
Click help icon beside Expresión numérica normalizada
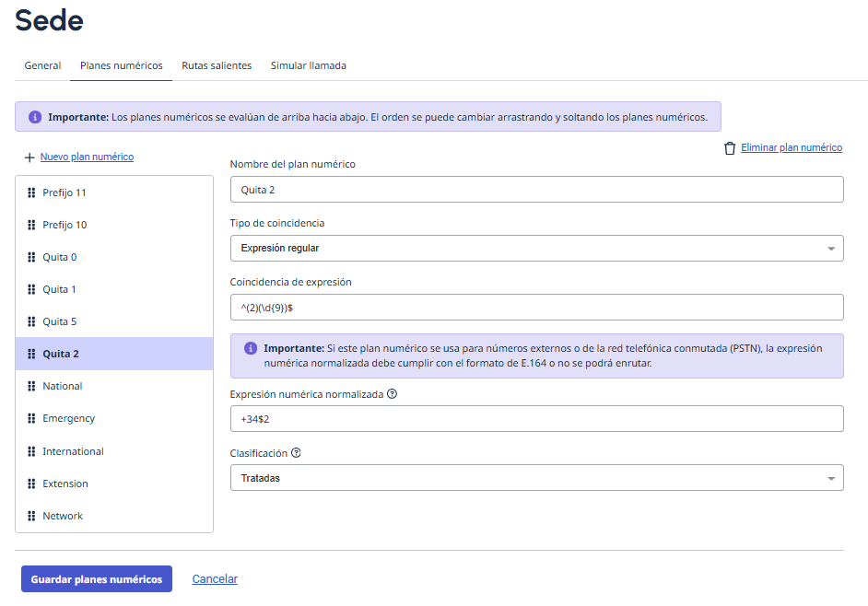click(392, 394)
